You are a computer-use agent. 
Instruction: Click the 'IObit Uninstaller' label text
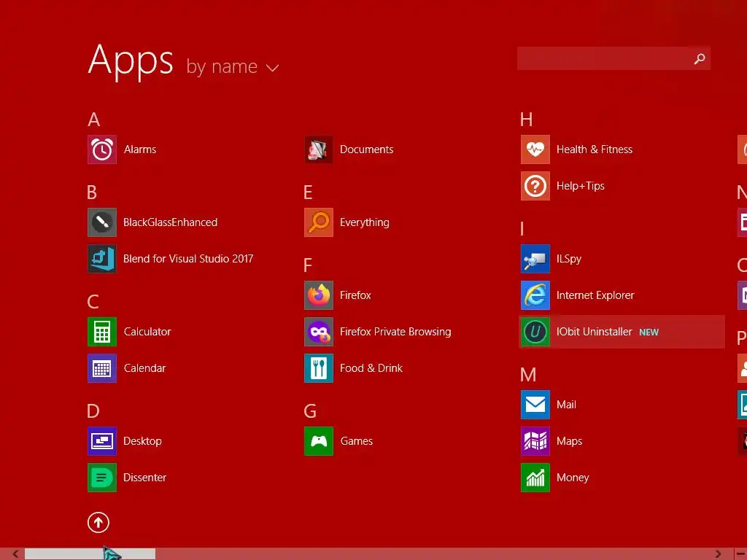(x=595, y=332)
